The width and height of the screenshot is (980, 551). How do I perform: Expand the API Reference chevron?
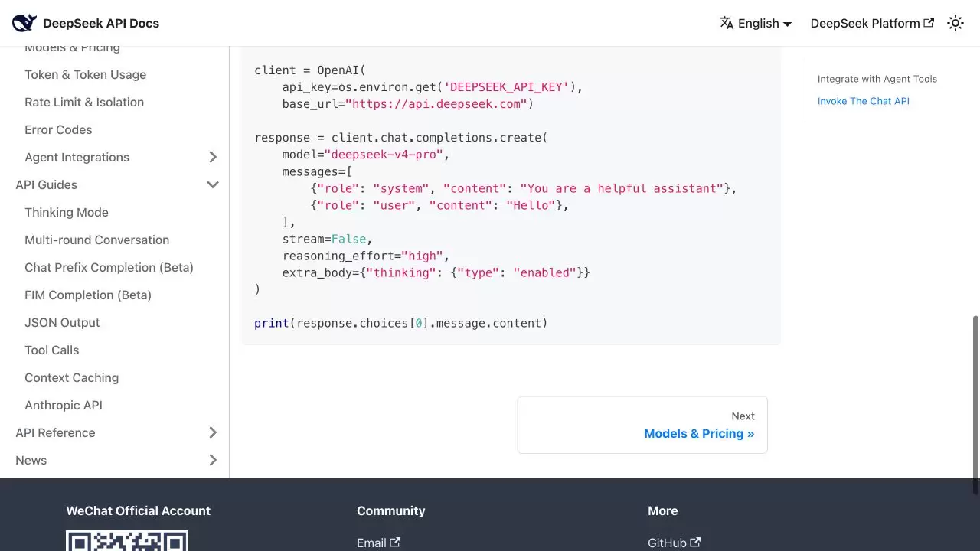pyautogui.click(x=213, y=432)
